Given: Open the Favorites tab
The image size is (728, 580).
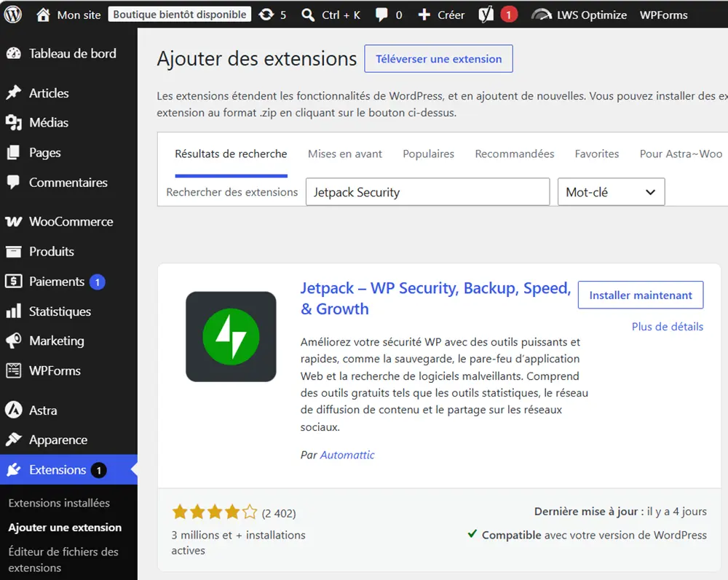Looking at the screenshot, I should 597,154.
